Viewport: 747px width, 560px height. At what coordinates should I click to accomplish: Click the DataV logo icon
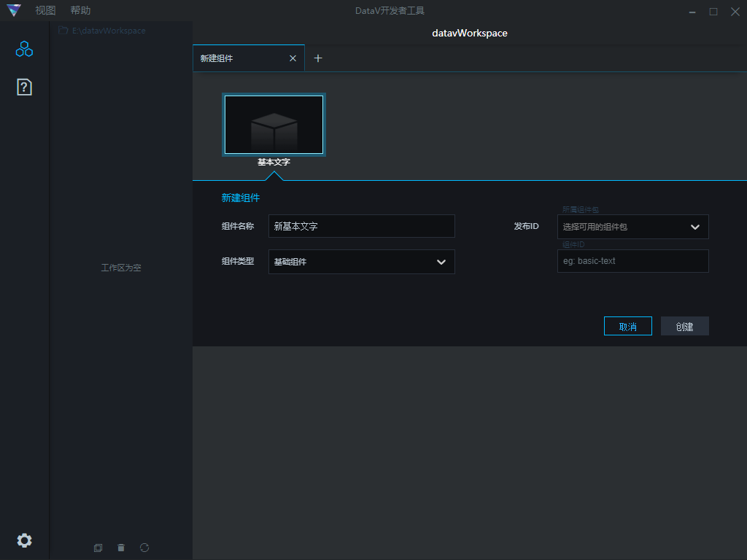click(x=14, y=10)
